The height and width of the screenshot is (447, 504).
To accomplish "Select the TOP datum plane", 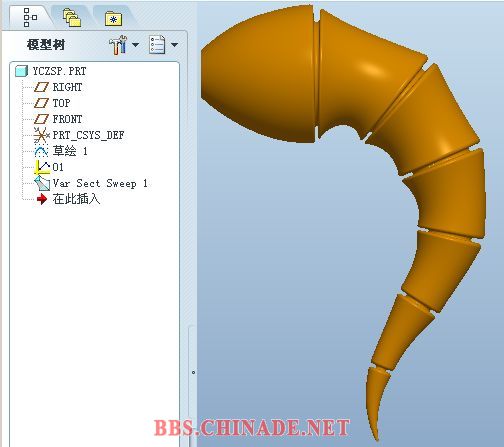I will [x=52, y=103].
